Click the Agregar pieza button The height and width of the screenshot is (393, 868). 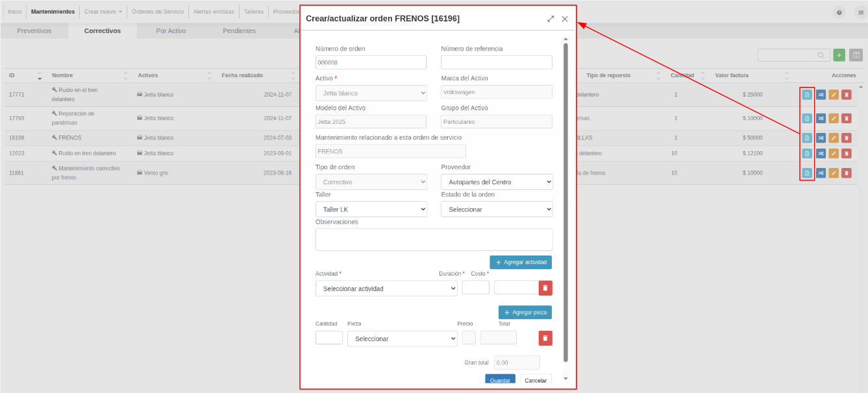coord(525,312)
